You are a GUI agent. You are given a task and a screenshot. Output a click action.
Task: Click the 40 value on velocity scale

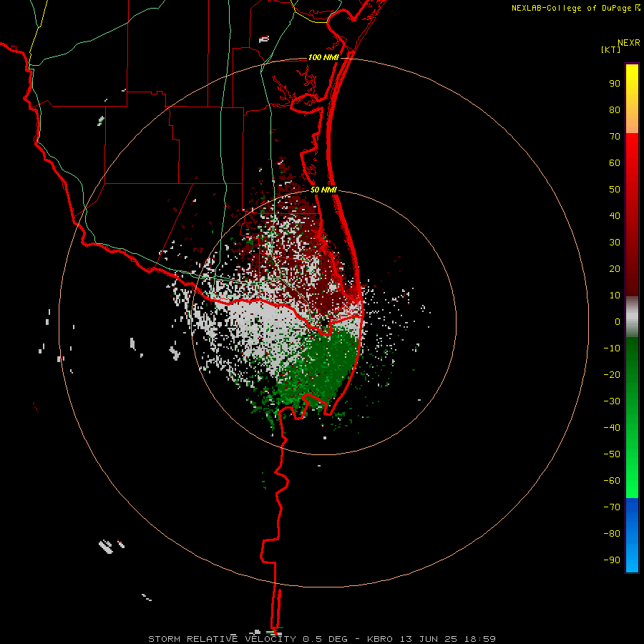click(x=615, y=215)
